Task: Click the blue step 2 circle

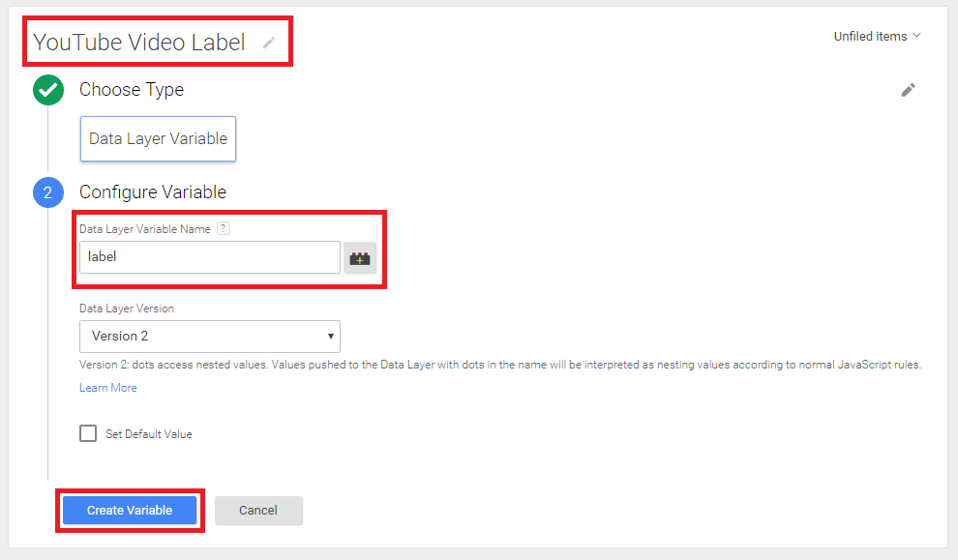Action: click(x=46, y=192)
